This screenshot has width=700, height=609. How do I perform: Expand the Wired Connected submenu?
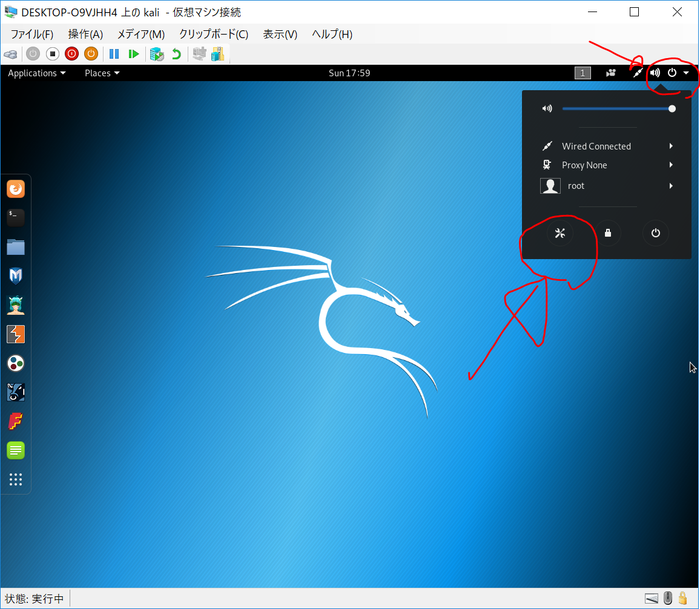[x=671, y=146]
